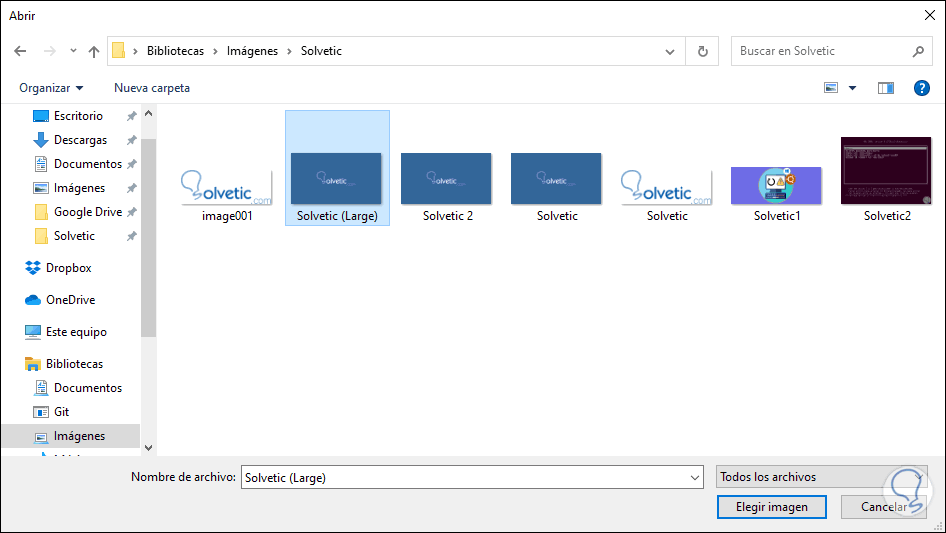The height and width of the screenshot is (533, 946).
Task: Select Solvetic in the address path
Action: 321,51
